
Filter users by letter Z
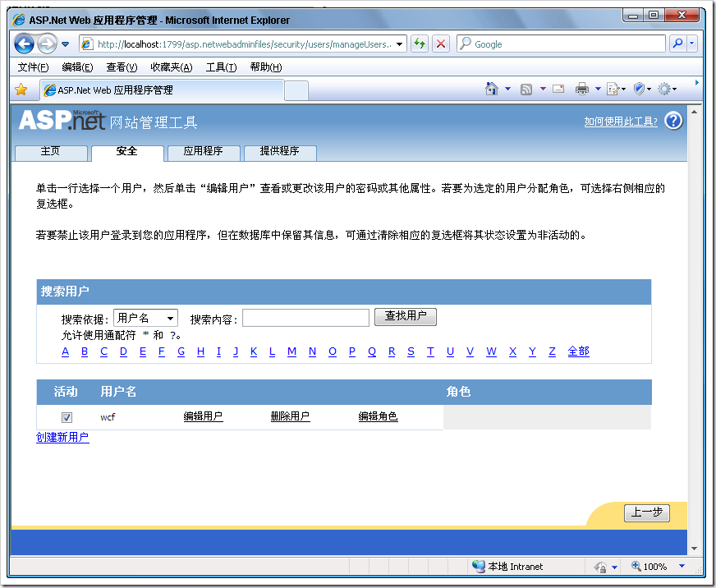(552, 351)
